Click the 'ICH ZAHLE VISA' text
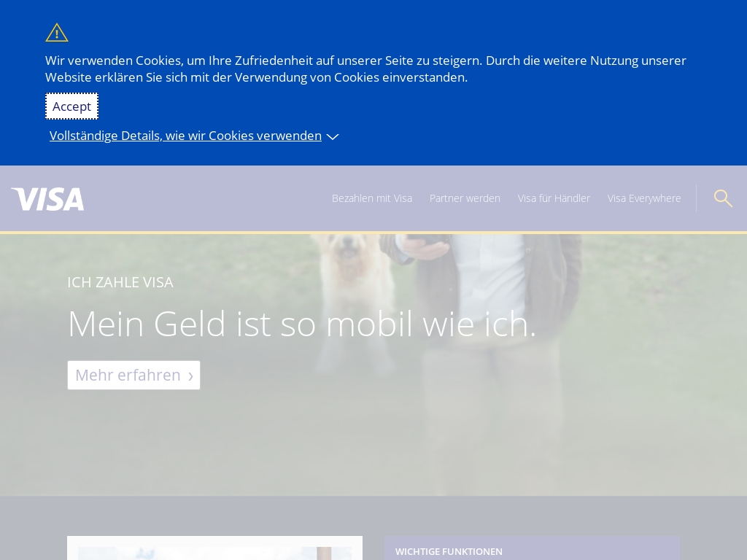 [x=120, y=282]
